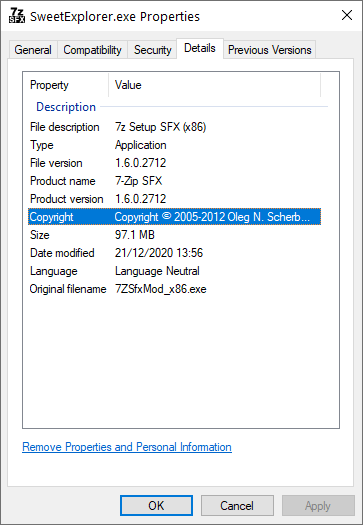Select the Date modified row
The width and height of the screenshot is (363, 525).
[x=174, y=253]
